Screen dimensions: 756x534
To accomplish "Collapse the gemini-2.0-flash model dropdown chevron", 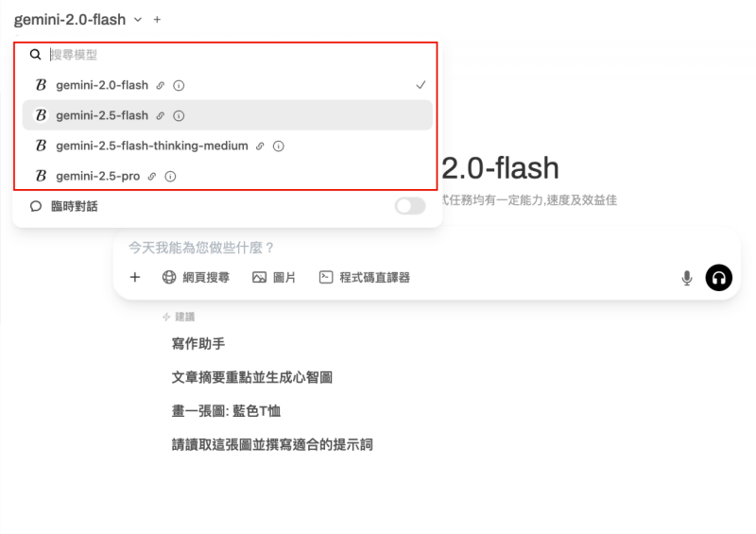I will tap(138, 20).
